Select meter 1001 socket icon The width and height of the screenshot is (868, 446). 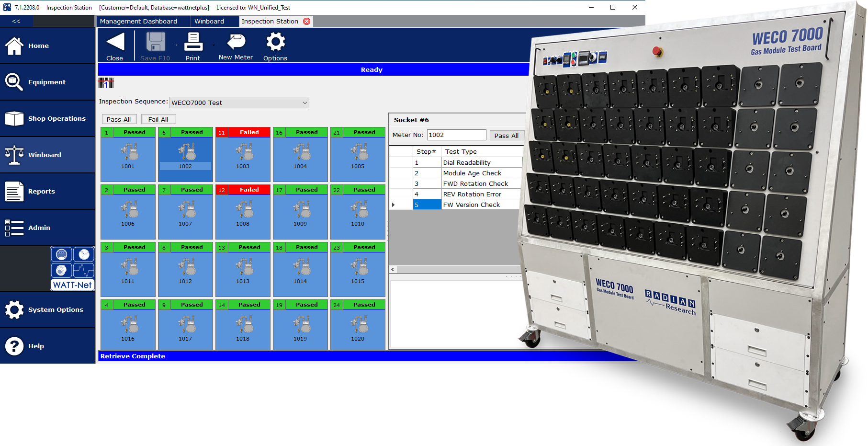[x=129, y=152]
